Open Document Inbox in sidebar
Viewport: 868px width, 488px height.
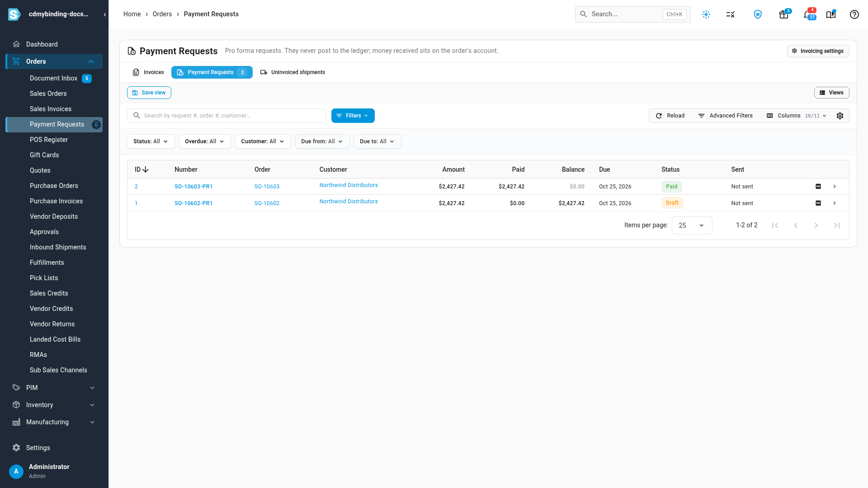(54, 78)
